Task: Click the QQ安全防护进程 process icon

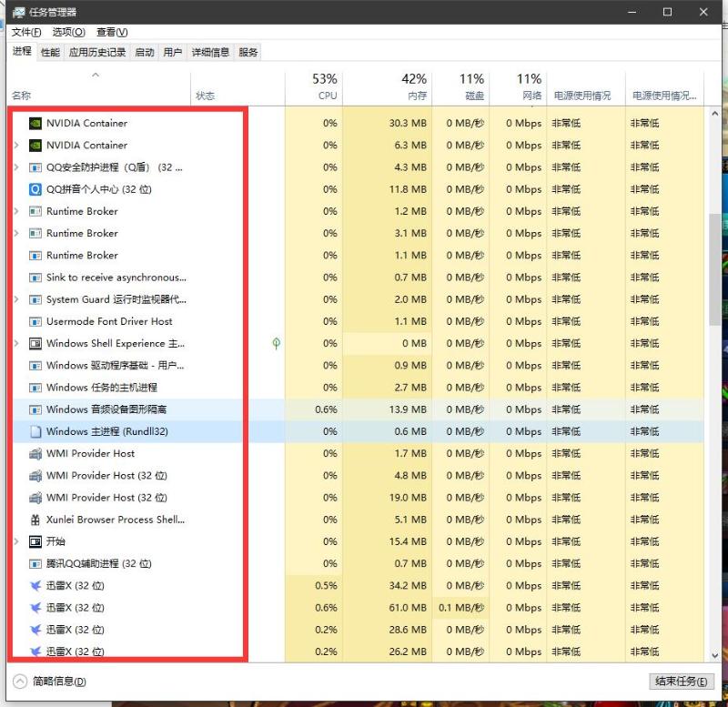Action: point(35,167)
